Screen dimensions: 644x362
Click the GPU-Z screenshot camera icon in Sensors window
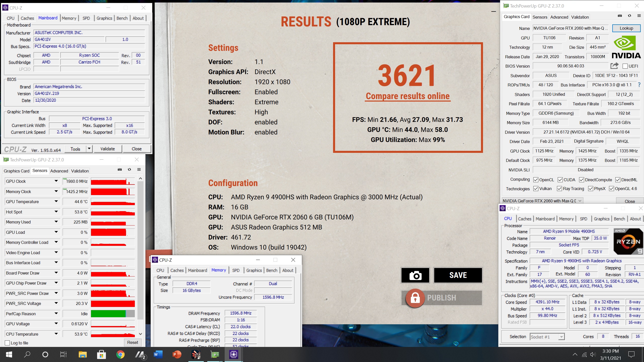(x=120, y=169)
